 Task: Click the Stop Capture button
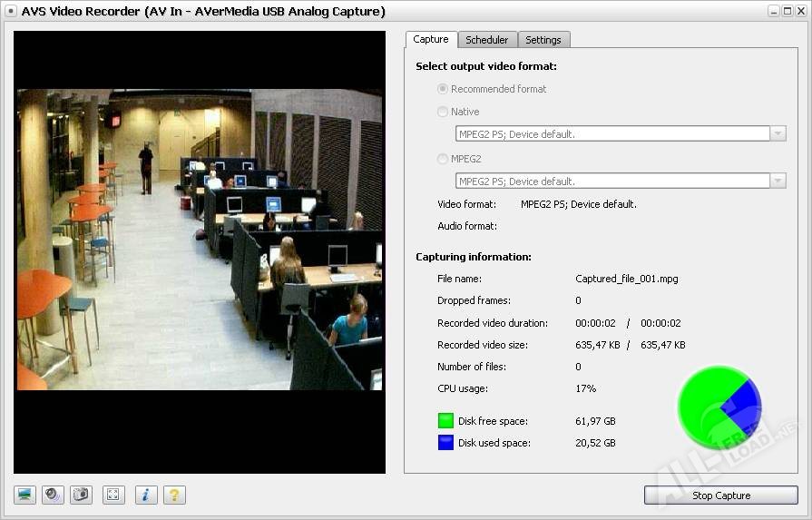point(721,495)
